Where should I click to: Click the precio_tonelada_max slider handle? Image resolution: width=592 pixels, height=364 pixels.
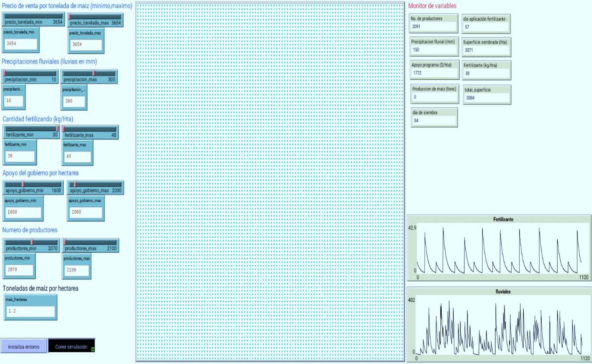coord(70,17)
